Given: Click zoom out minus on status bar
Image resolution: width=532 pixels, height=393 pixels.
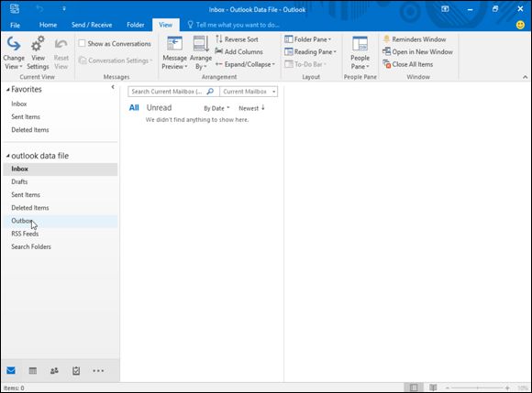Looking at the screenshot, I should coord(448,388).
